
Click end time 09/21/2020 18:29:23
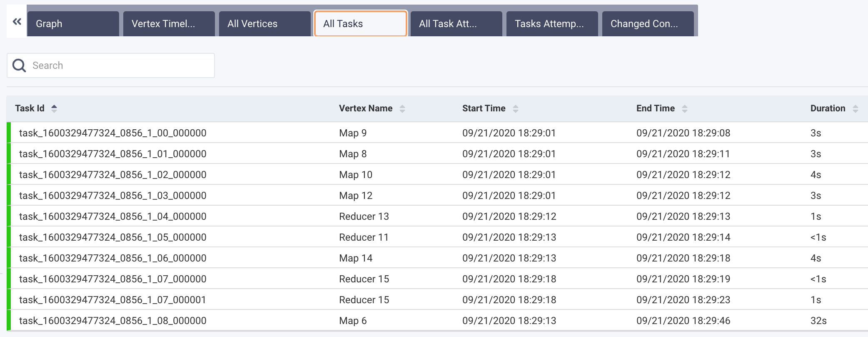[x=683, y=300]
